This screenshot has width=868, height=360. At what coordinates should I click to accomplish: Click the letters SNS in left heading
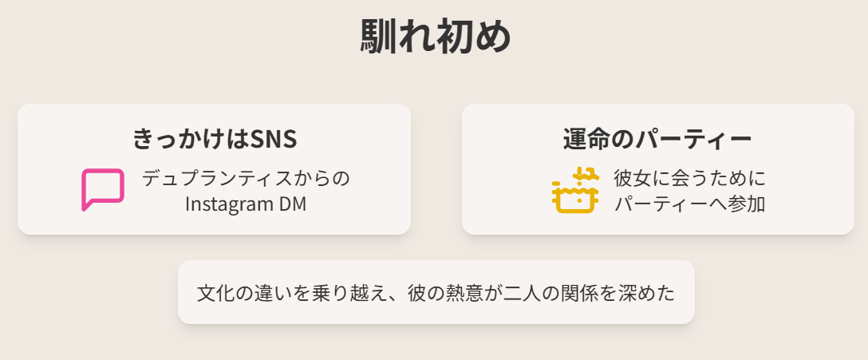(274, 139)
